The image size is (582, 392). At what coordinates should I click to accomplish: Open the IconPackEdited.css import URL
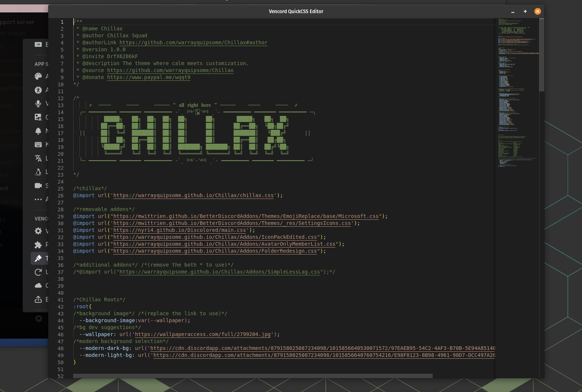click(x=215, y=237)
